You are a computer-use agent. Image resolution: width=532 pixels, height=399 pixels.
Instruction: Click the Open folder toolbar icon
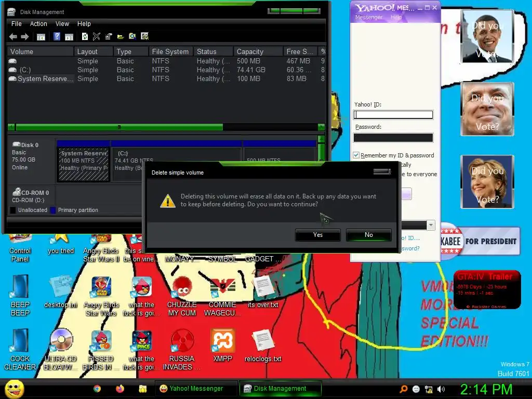(x=121, y=37)
